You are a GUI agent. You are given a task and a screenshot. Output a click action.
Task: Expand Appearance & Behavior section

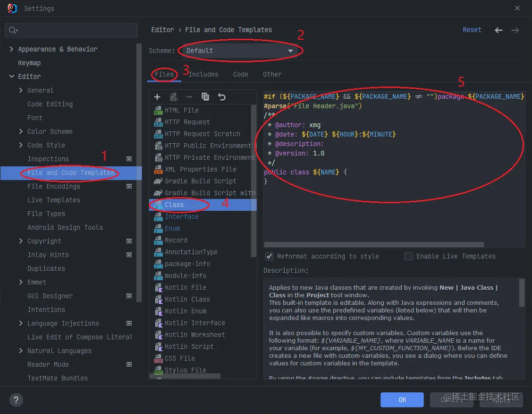11,49
